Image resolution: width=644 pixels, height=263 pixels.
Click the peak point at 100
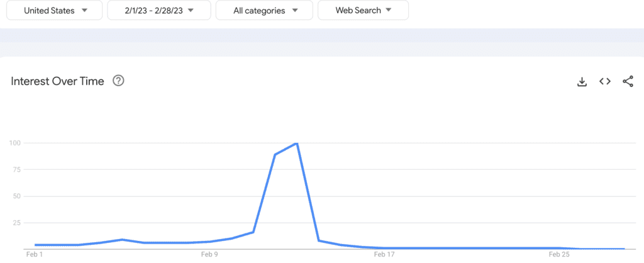[296, 143]
